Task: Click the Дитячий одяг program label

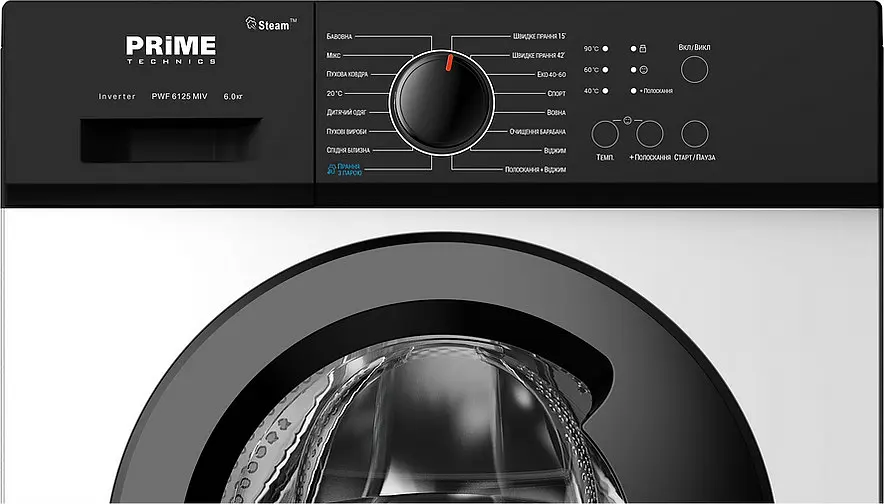Action: 346,113
